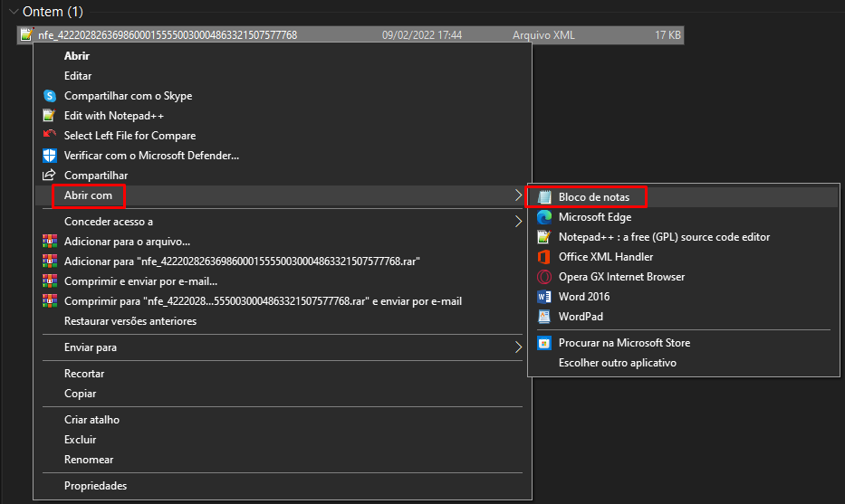The image size is (845, 504).
Task: Click the red arrow icon beside Select Left File
Action: pos(50,134)
